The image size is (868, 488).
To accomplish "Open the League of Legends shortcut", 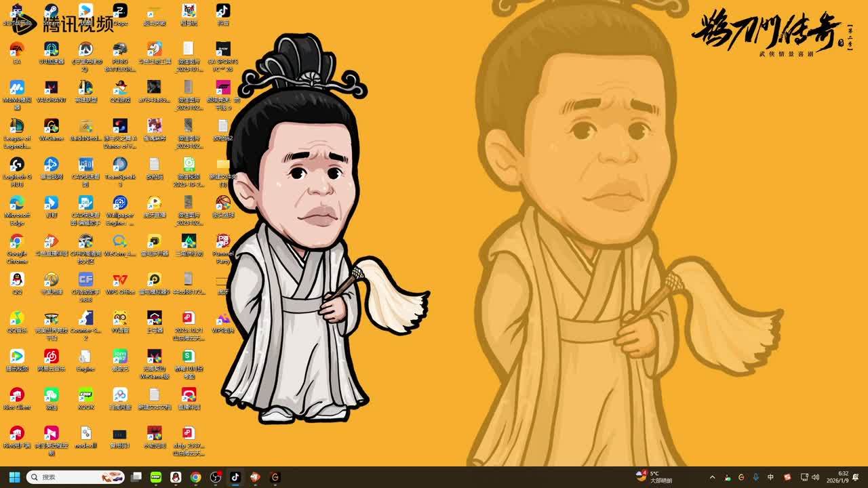I will [17, 127].
